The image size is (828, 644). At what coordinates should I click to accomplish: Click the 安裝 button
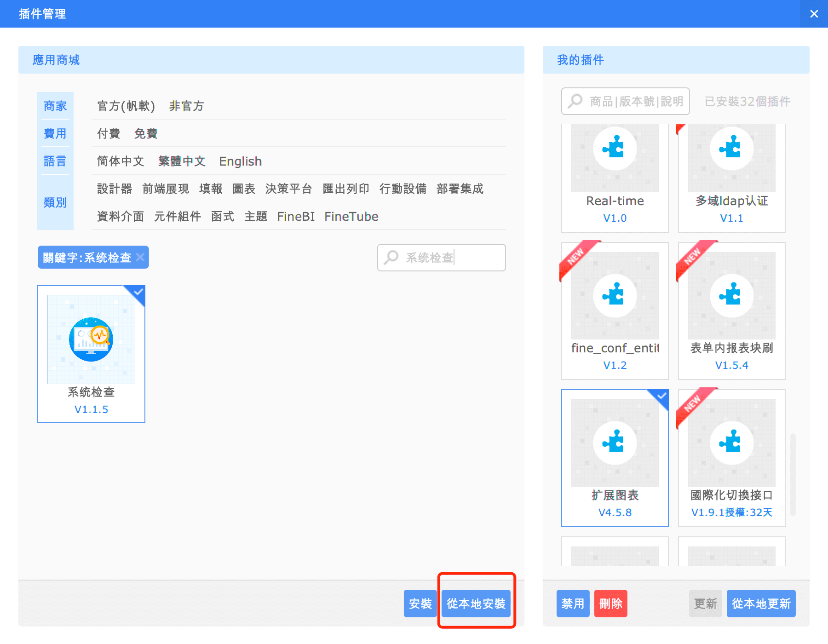point(420,604)
